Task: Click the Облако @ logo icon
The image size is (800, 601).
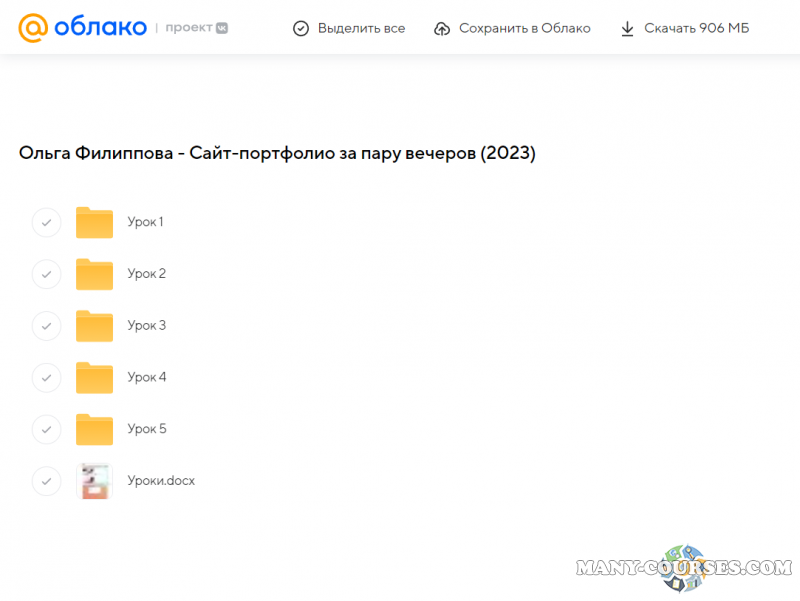Action: point(33,28)
